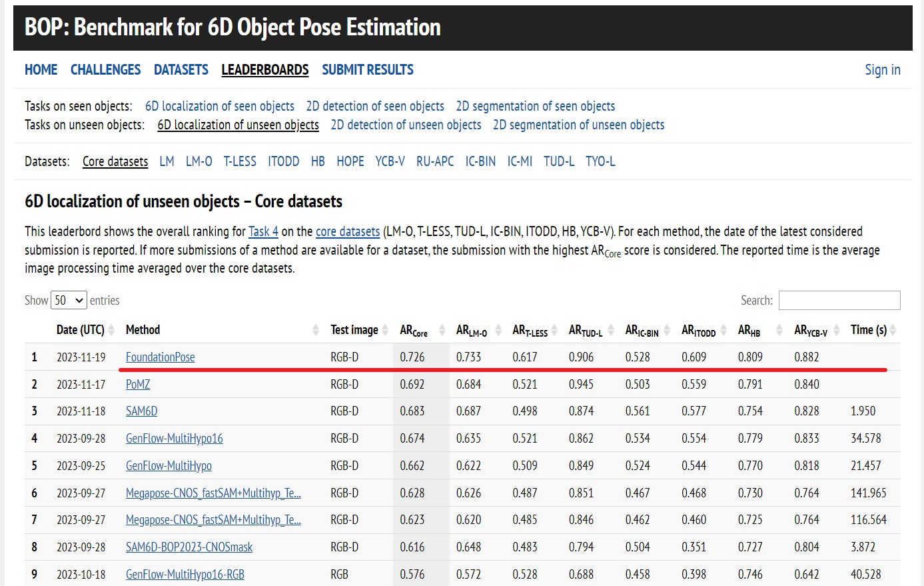Click time value 141.965

pos(869,493)
